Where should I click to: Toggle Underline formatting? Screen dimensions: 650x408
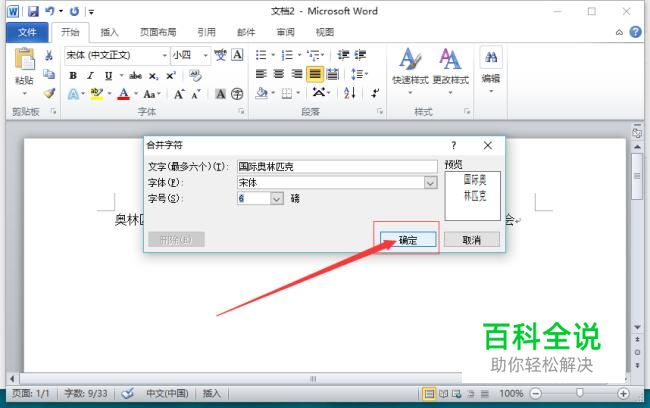pyautogui.click(x=109, y=75)
